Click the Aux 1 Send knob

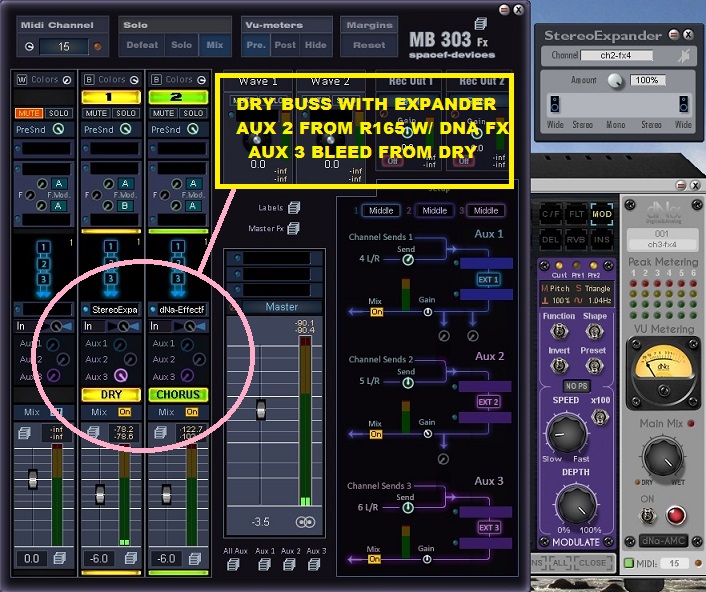[x=408, y=260]
